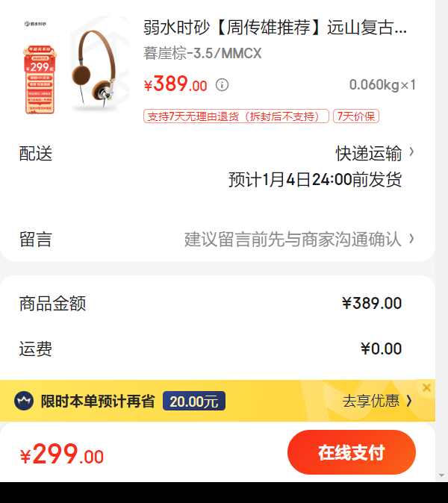Click the 建议留言前先与商家沟通确认 message field

tap(293, 240)
